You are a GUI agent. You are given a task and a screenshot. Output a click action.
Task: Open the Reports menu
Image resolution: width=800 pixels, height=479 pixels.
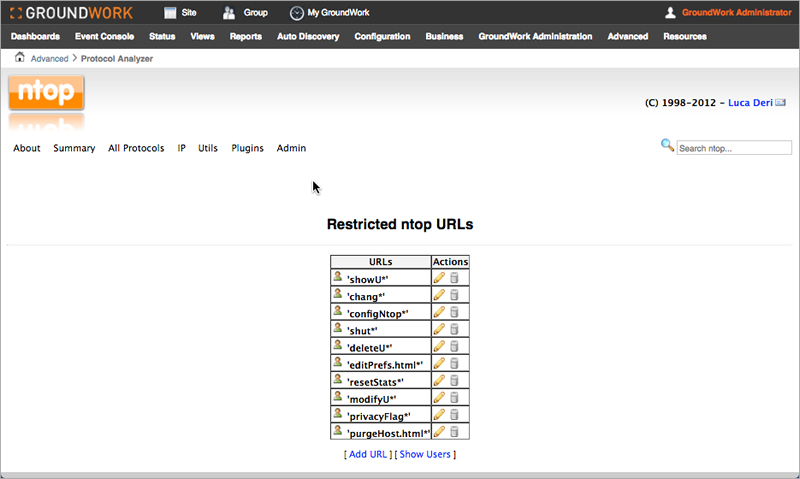point(245,36)
